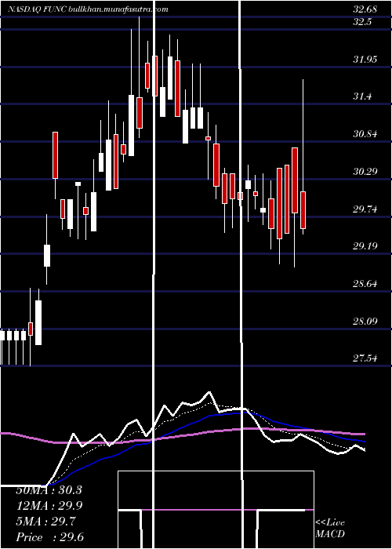The height and width of the screenshot is (549, 392).
Task: Click the tallest red candlestick near 30.84
Action: coord(295,180)
